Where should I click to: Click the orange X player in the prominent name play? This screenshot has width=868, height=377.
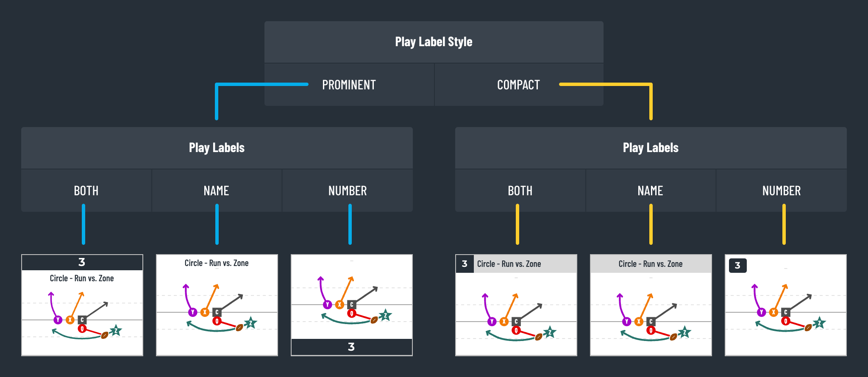205,312
